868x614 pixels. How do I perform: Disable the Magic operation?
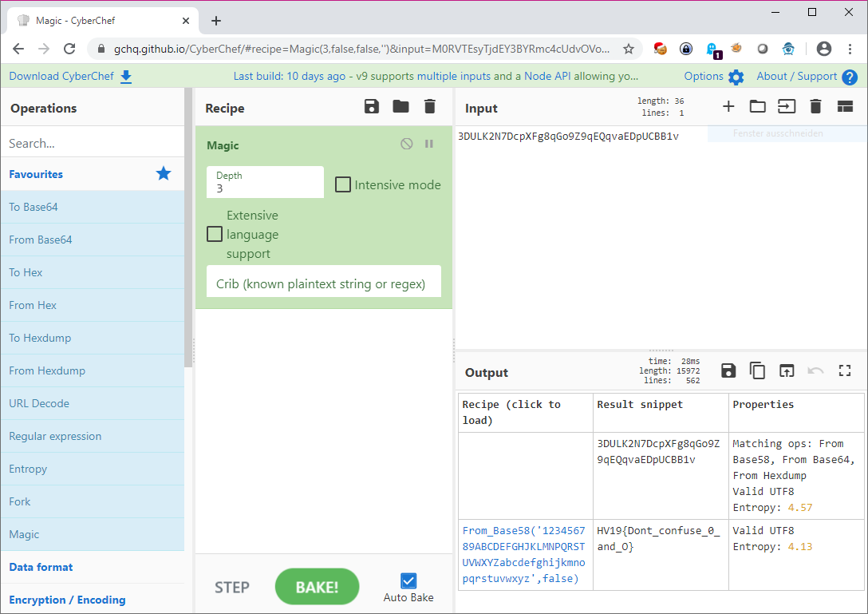click(x=406, y=144)
